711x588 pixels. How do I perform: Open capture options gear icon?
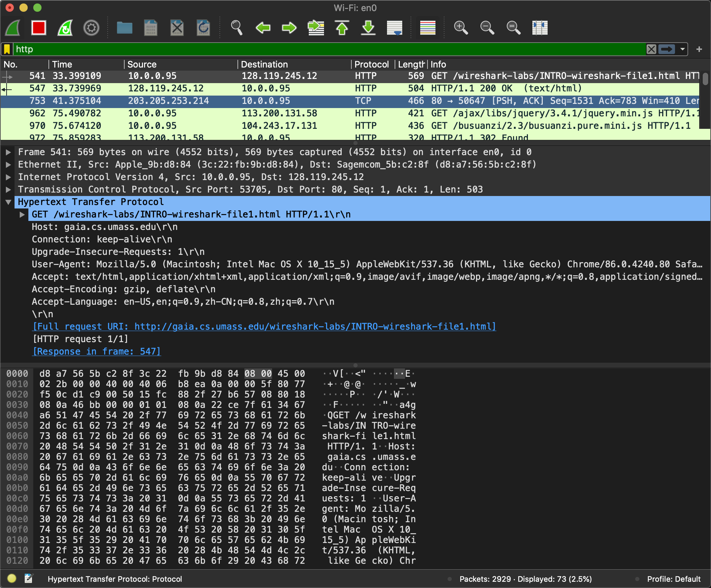tap(91, 28)
